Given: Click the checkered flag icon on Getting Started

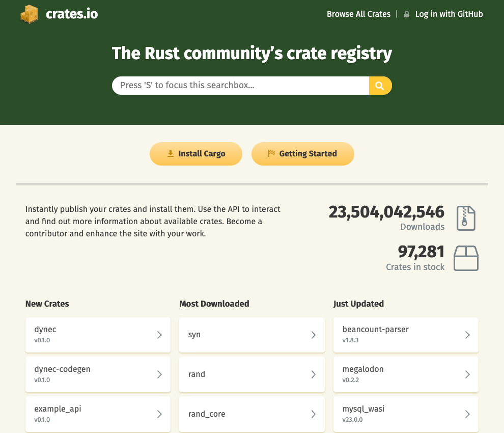Looking at the screenshot, I should (271, 153).
